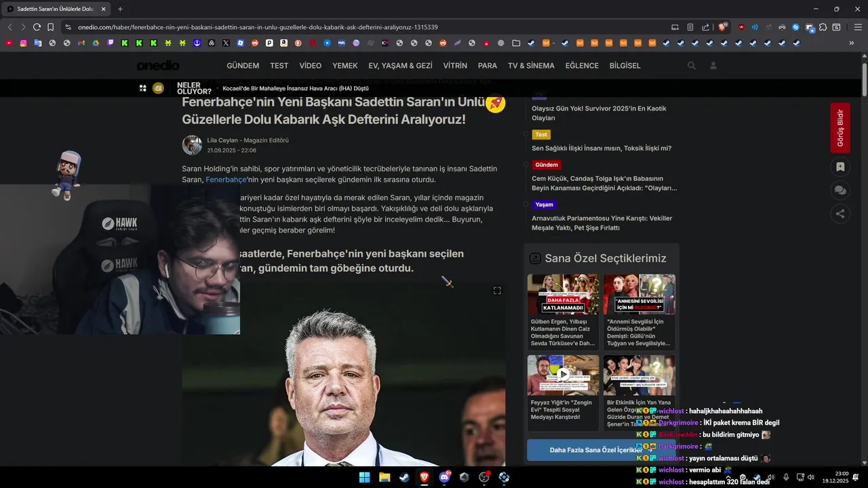
Task: Open author Lila Ceylan's profile
Action: tap(222, 140)
